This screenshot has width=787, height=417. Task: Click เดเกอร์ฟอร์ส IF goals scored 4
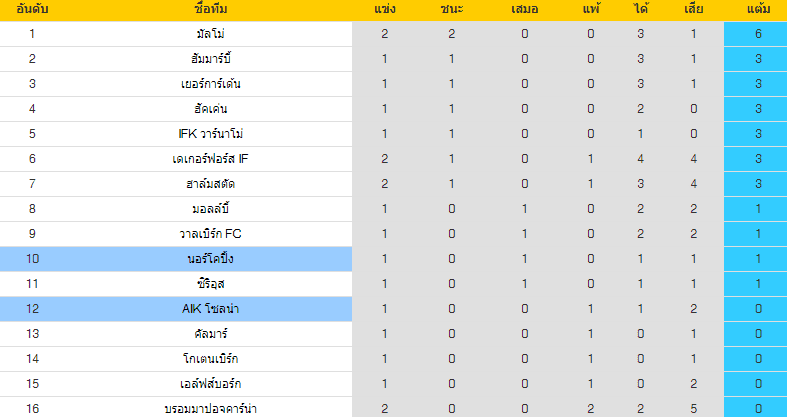640,159
